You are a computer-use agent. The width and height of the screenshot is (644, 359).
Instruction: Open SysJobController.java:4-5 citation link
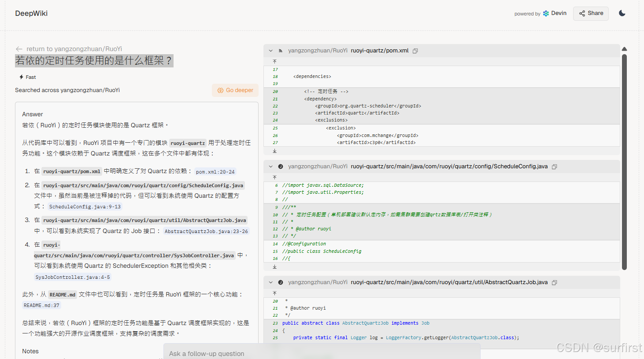[73, 277]
